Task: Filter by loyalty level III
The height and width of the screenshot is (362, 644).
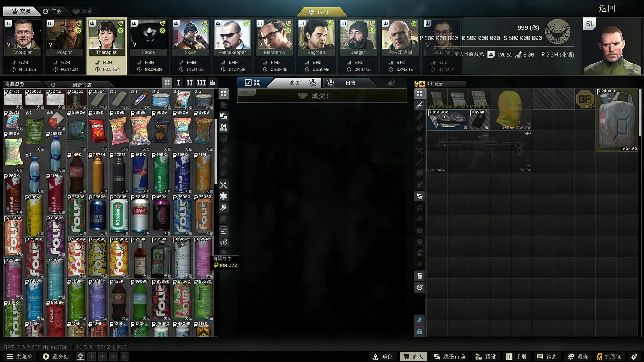Action: (201, 83)
